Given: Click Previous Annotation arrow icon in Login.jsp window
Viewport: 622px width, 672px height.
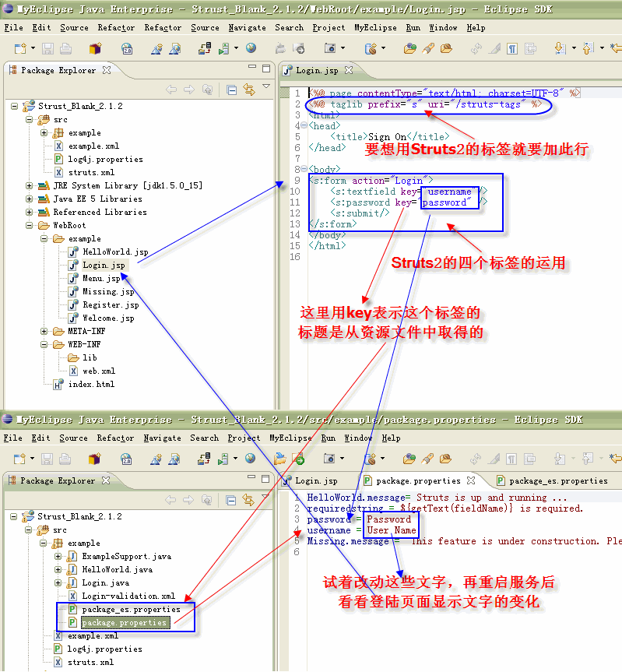Looking at the screenshot, I should (589, 48).
